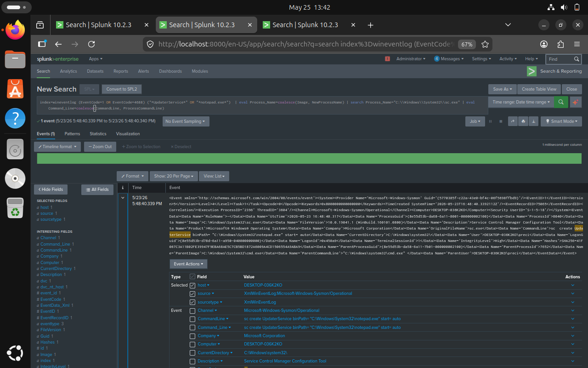The image size is (588, 368).
Task: Print the search results
Action: tap(523, 121)
